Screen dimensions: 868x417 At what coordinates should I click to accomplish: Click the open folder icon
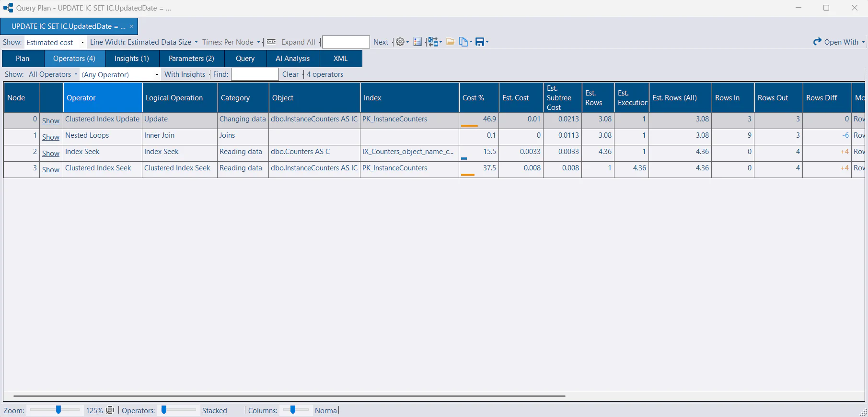(450, 42)
